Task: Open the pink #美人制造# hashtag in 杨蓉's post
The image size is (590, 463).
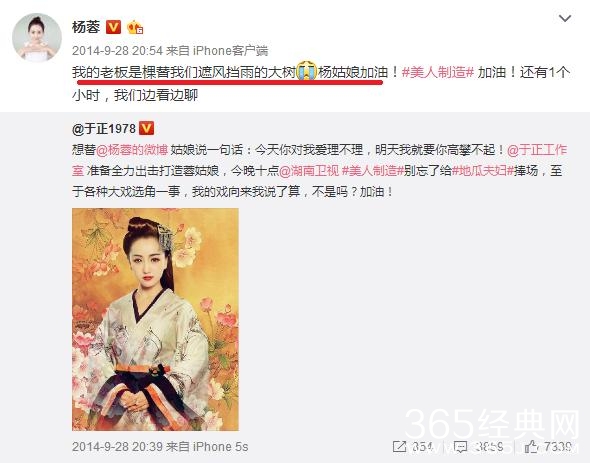Action: (438, 72)
